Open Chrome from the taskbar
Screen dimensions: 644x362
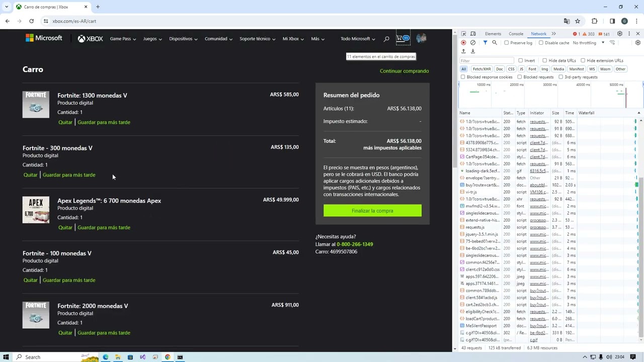168,357
